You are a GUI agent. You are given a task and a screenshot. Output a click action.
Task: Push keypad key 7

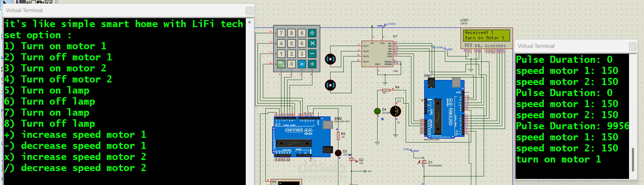pyautogui.click(x=281, y=33)
